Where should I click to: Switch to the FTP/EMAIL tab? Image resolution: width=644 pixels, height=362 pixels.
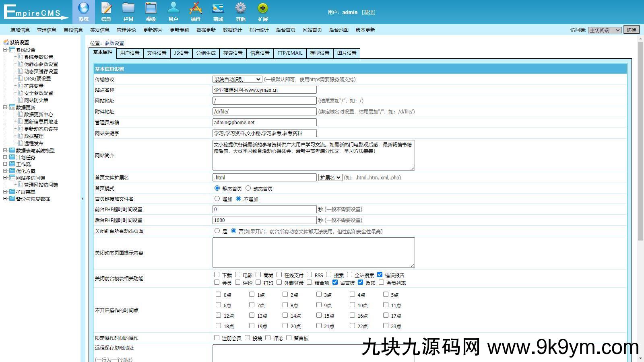[x=289, y=53]
